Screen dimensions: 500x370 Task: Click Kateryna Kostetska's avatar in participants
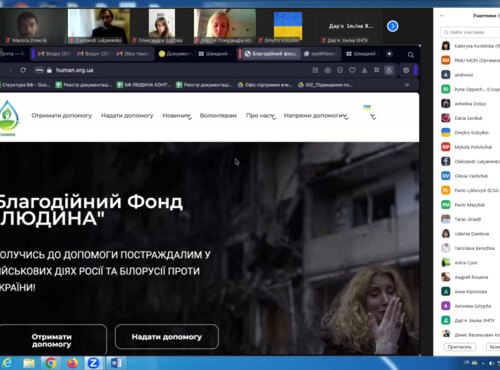pyautogui.click(x=446, y=46)
